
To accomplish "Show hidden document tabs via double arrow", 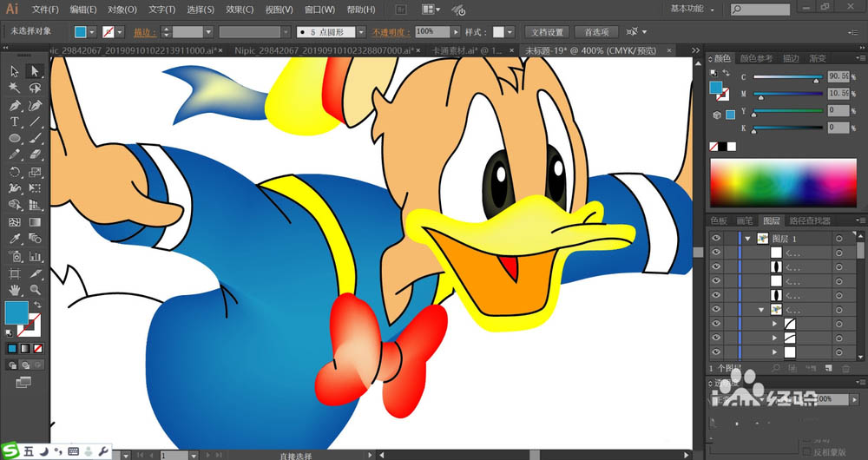I will [x=696, y=50].
